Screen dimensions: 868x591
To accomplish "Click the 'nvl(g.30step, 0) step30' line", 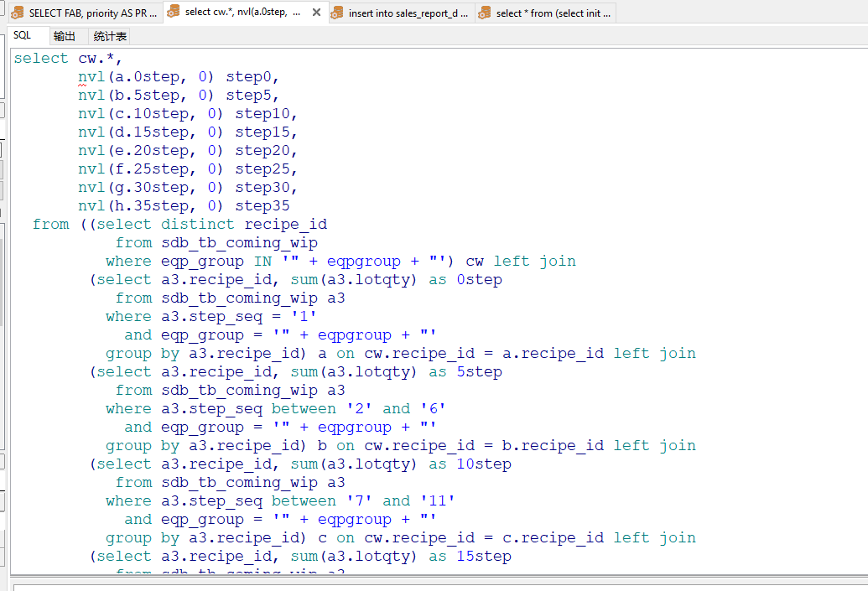I will pyautogui.click(x=188, y=187).
